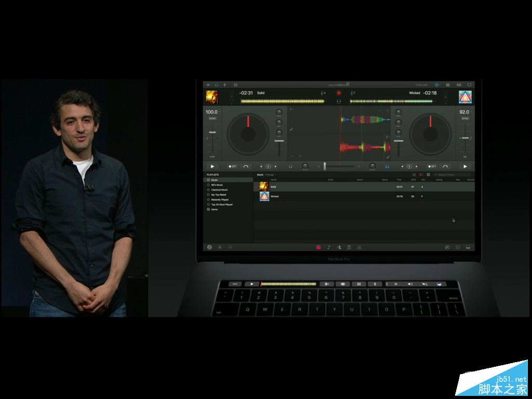
Task: Toggle headphone pre-cueing icon in top toolbar
Action: (217, 85)
